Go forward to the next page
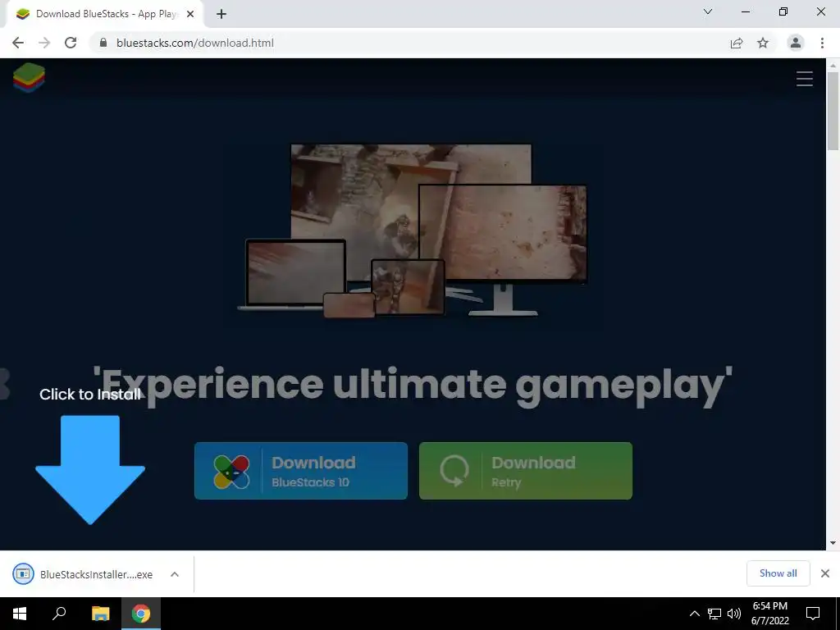 (x=44, y=43)
